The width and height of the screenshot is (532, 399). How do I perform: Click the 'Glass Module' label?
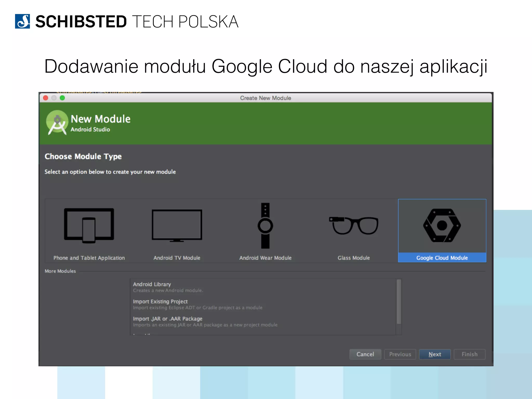[354, 258]
